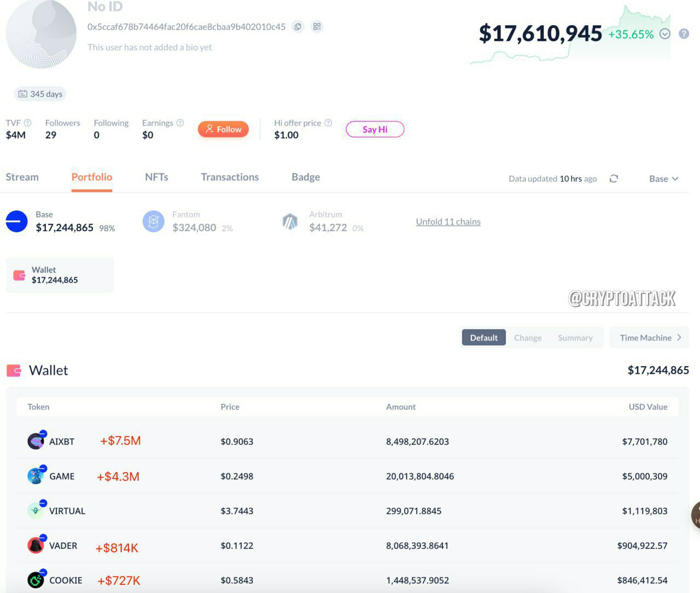The height and width of the screenshot is (593, 700).
Task: Click the Price column header
Action: coord(230,407)
